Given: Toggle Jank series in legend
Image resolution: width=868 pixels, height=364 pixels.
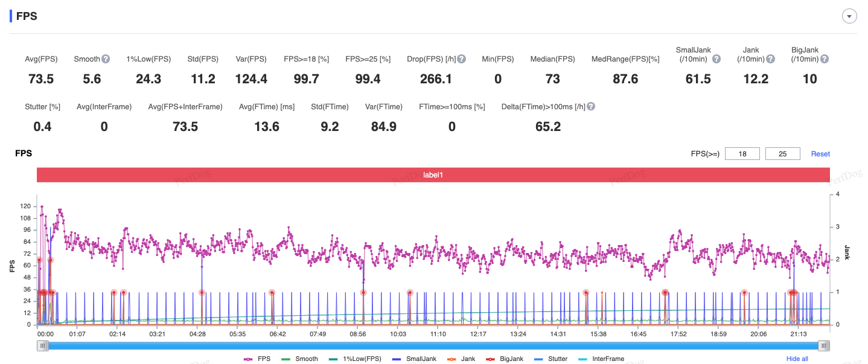Looking at the screenshot, I should click(x=461, y=359).
